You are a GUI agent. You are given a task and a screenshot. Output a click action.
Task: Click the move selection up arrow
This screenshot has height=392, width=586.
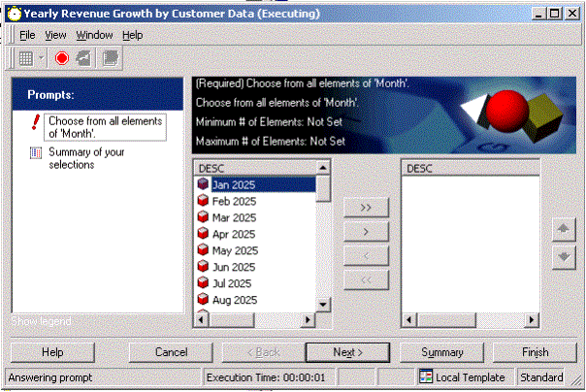(x=563, y=229)
